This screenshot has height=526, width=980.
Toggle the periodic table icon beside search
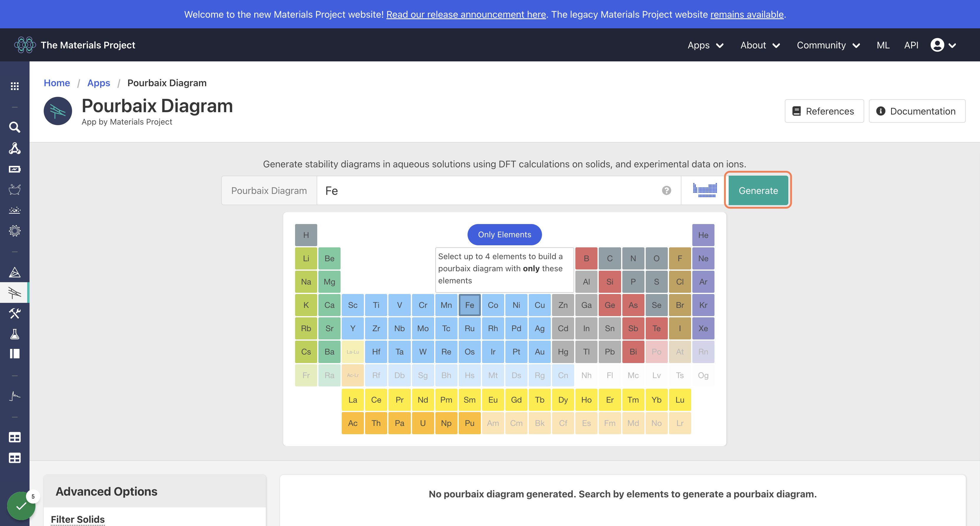pyautogui.click(x=704, y=190)
